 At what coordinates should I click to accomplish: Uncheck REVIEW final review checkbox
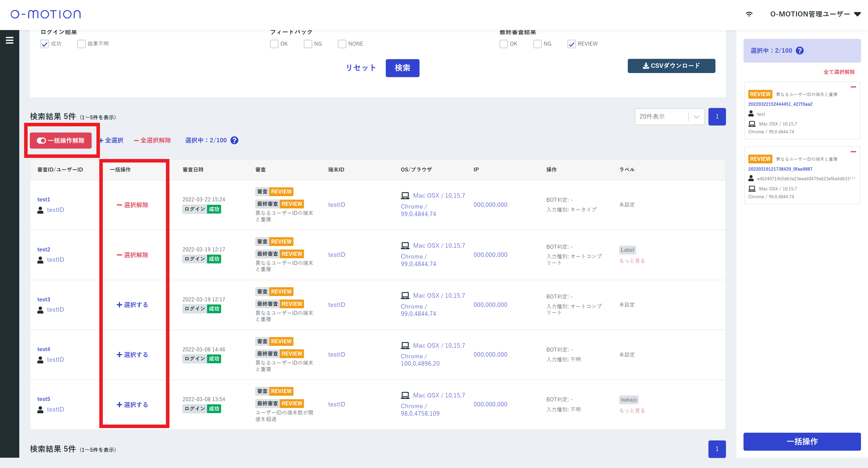(x=571, y=44)
